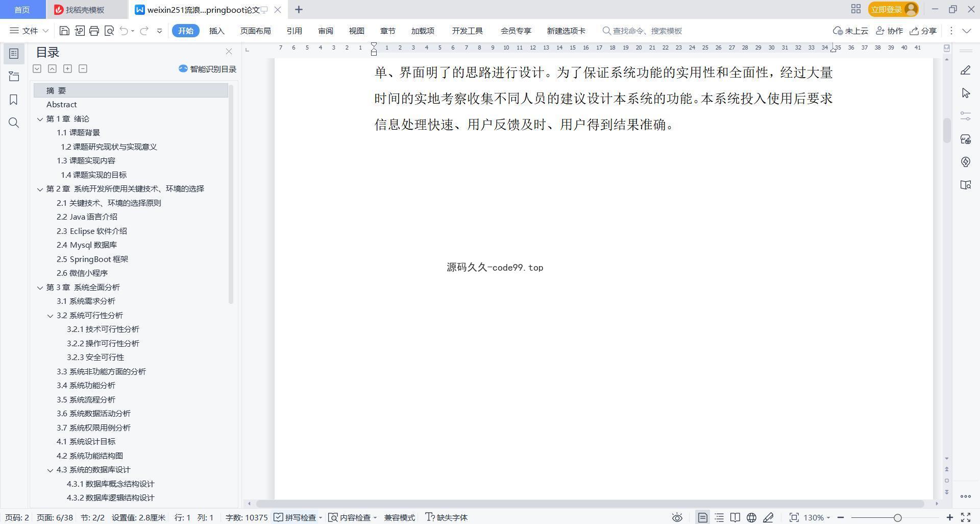Viewport: 980px width, 524px height.
Task: Click the grid app switcher icon
Action: [x=856, y=9]
